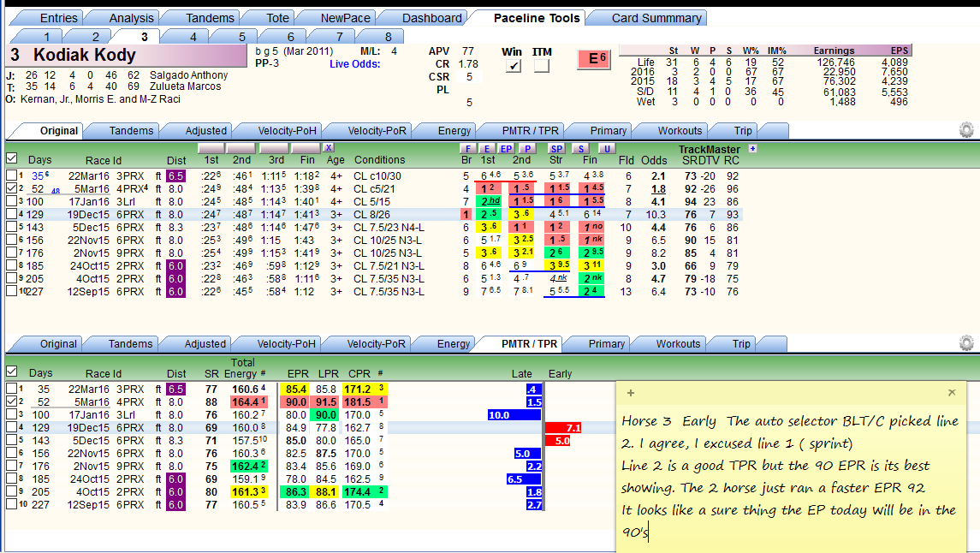Toggle lower Days header select-all checkbox
The height and width of the screenshot is (553, 980).
click(x=11, y=372)
